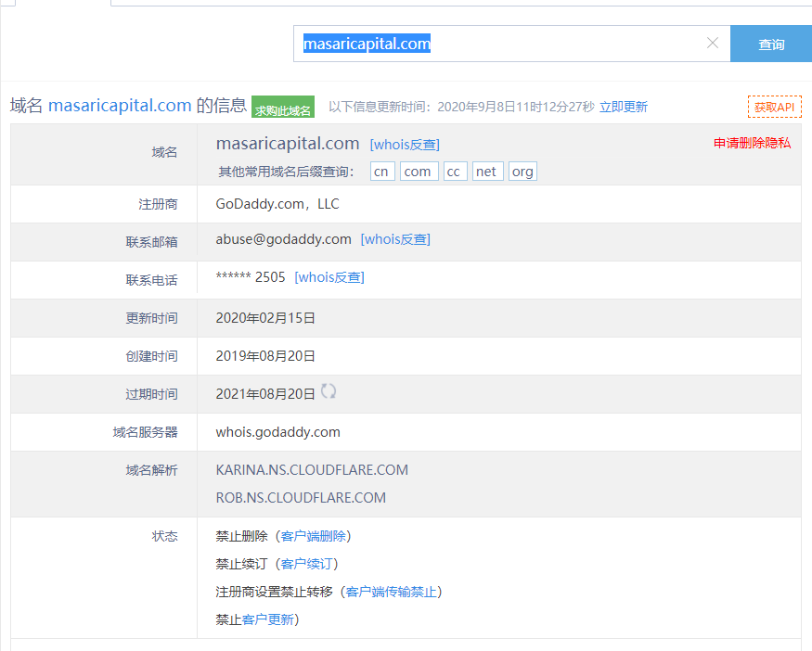This screenshot has height=651, width=812.
Task: Select the com domain suffix
Action: point(418,172)
